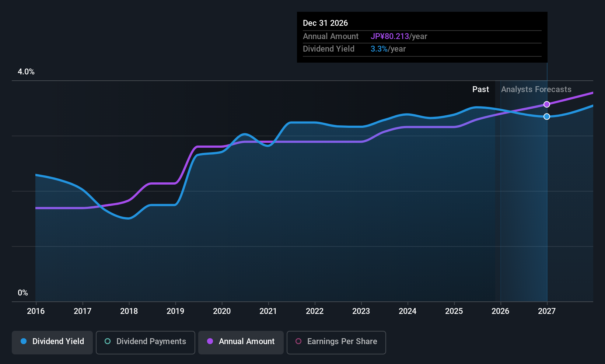Select the blue Dividend Yield data point marker
The image size is (605, 364).
point(547,116)
